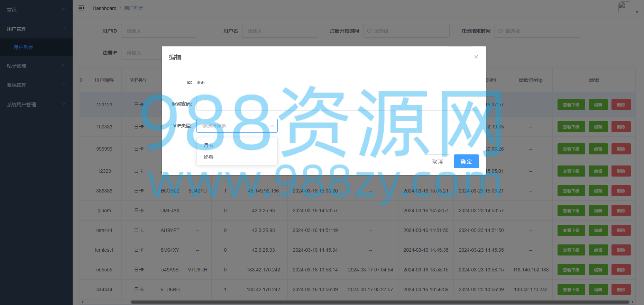The width and height of the screenshot is (644, 305).
Task: Click 删除 for user 123123
Action: [x=621, y=105]
